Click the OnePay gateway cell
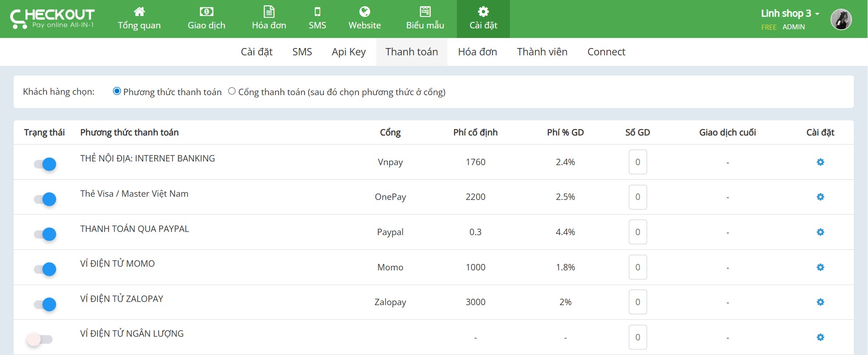 tap(390, 197)
